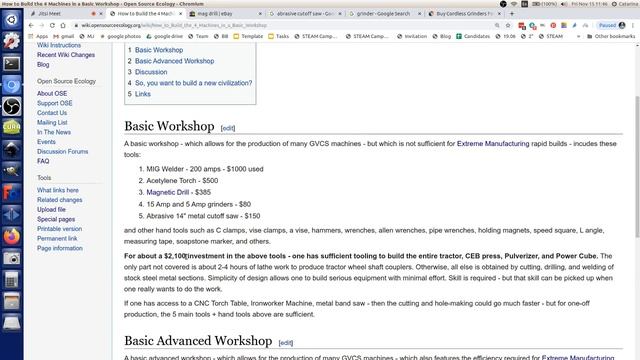Open the Chromium three-dot menu

(633, 25)
